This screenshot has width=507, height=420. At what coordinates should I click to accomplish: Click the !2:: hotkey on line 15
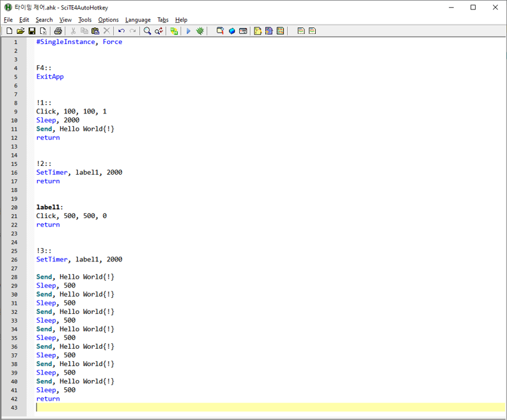44,164
